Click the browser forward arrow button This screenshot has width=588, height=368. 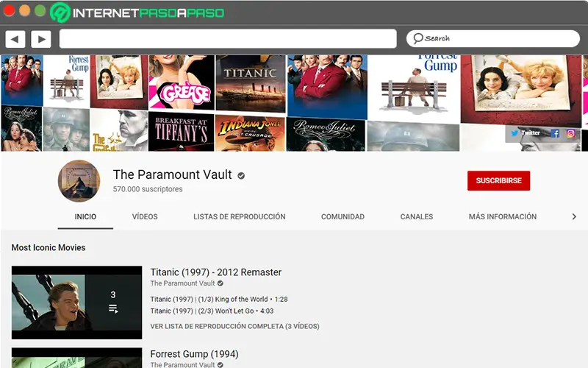[x=41, y=39]
